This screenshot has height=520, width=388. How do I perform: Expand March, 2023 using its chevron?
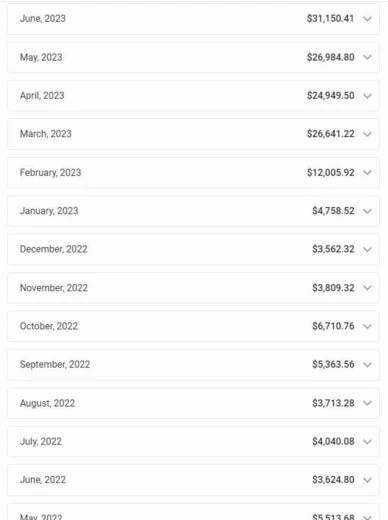367,134
